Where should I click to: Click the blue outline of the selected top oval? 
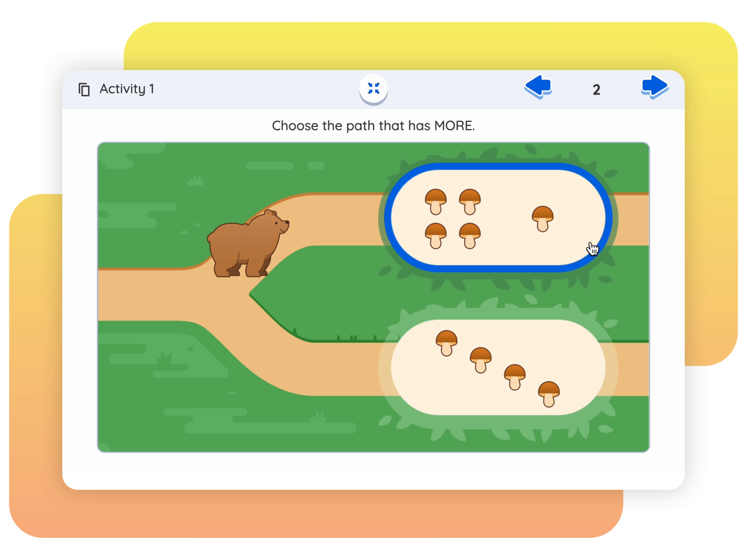[x=498, y=166]
